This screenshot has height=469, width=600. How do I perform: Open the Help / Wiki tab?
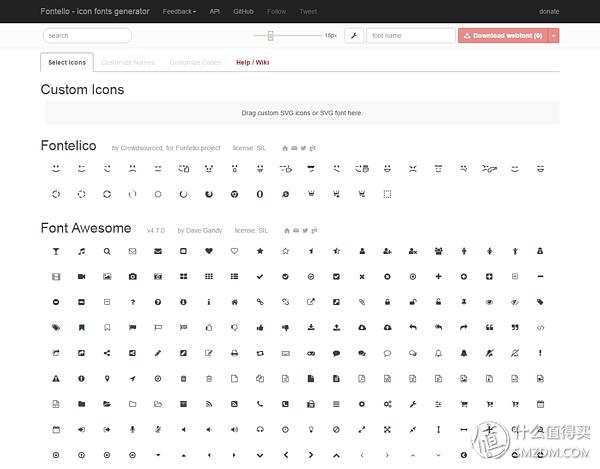tap(253, 62)
